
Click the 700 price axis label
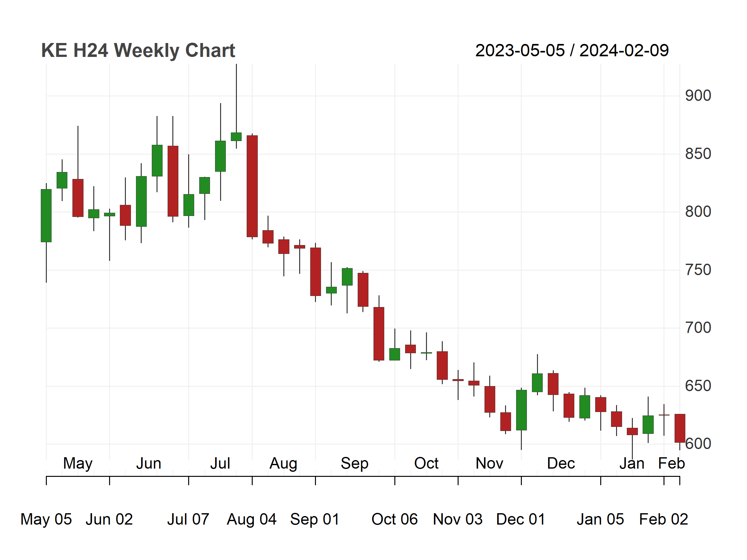point(698,328)
